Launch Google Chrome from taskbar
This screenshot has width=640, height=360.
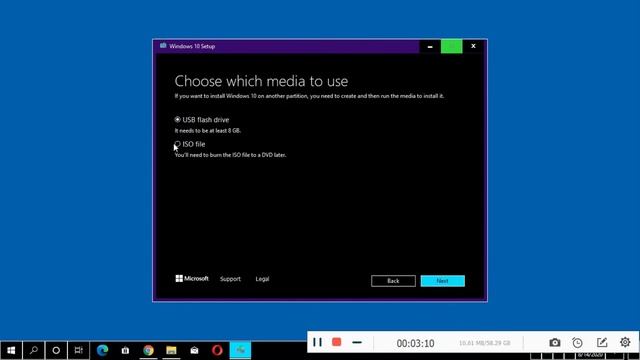(148, 350)
